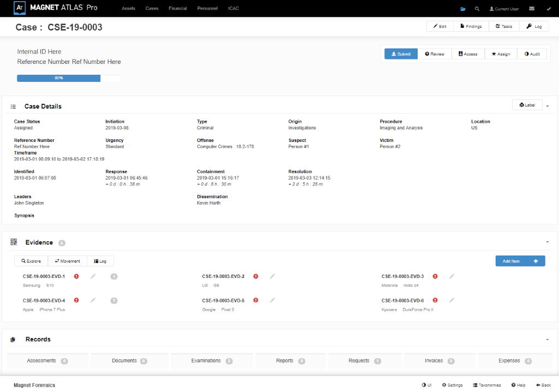Click the Review button
Screen dimensions: 559x392
[435, 54]
